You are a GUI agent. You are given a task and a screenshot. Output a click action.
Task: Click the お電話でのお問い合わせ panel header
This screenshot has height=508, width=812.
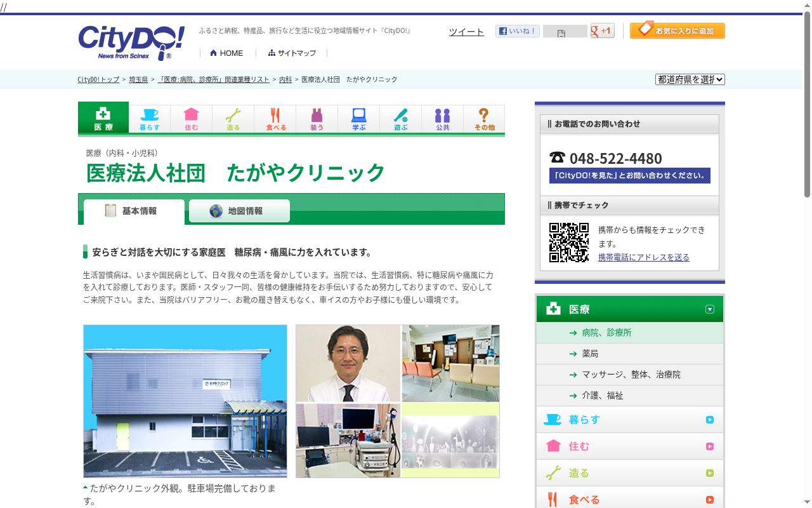629,124
